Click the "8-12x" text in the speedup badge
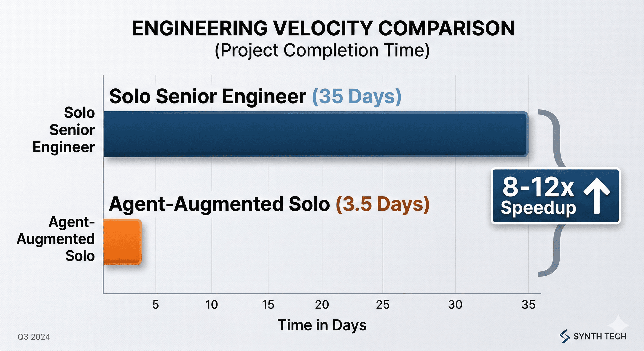The image size is (644, 351). click(538, 187)
